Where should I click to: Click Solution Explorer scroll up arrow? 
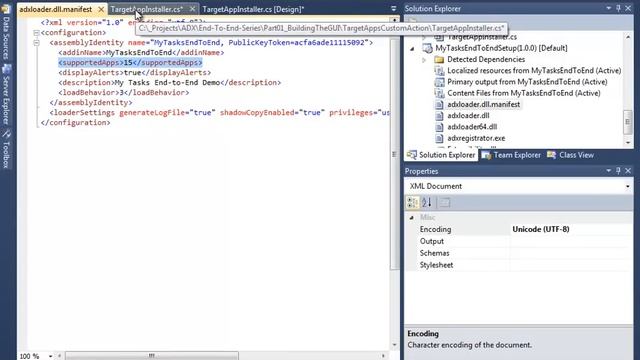[628, 37]
